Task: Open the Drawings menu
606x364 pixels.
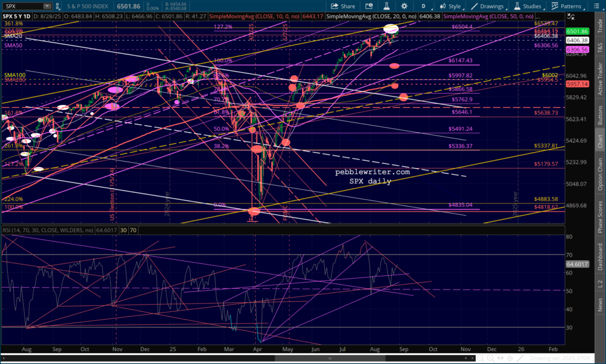Action: (x=488, y=6)
